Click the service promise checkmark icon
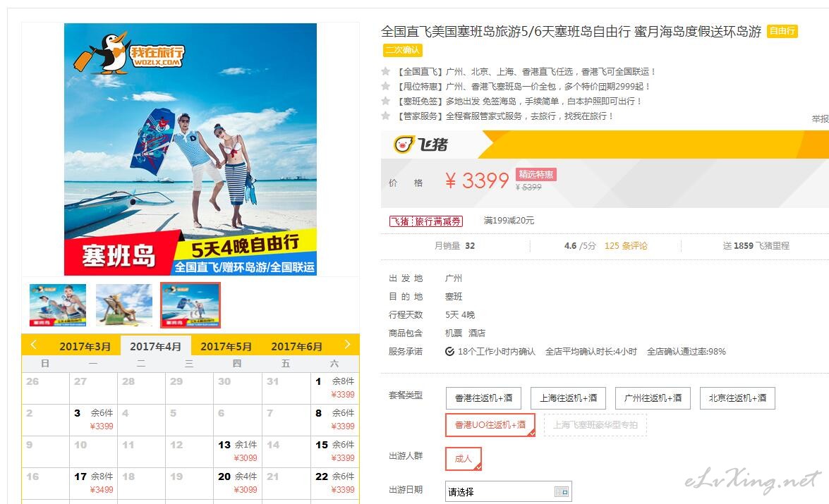829x504 pixels. point(449,351)
